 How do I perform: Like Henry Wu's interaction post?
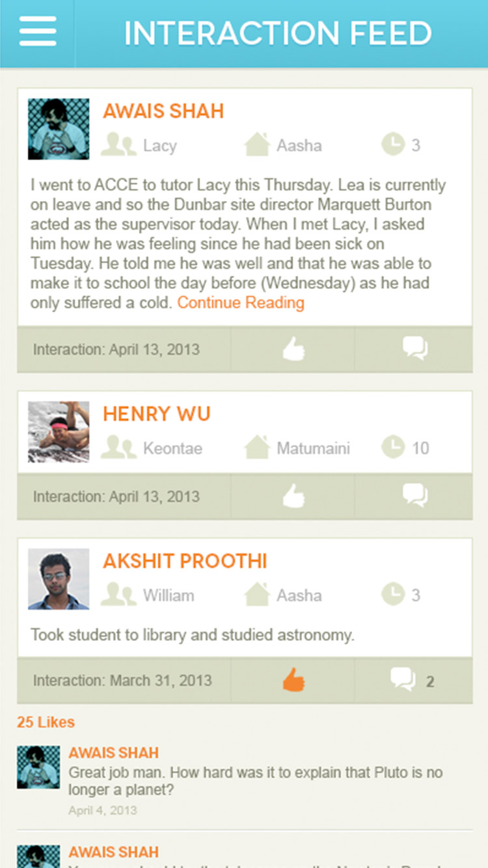click(293, 496)
